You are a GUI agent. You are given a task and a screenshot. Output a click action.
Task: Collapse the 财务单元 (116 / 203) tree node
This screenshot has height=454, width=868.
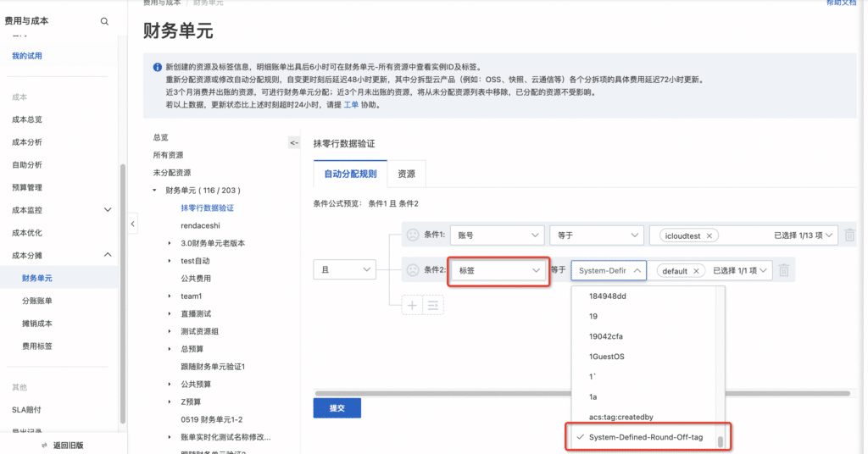click(154, 191)
